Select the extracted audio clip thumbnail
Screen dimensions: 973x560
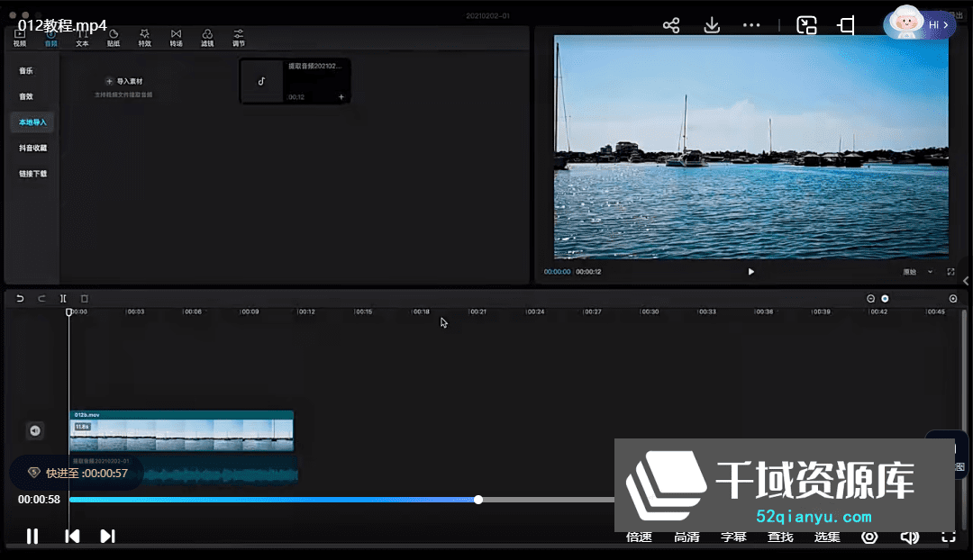(296, 81)
